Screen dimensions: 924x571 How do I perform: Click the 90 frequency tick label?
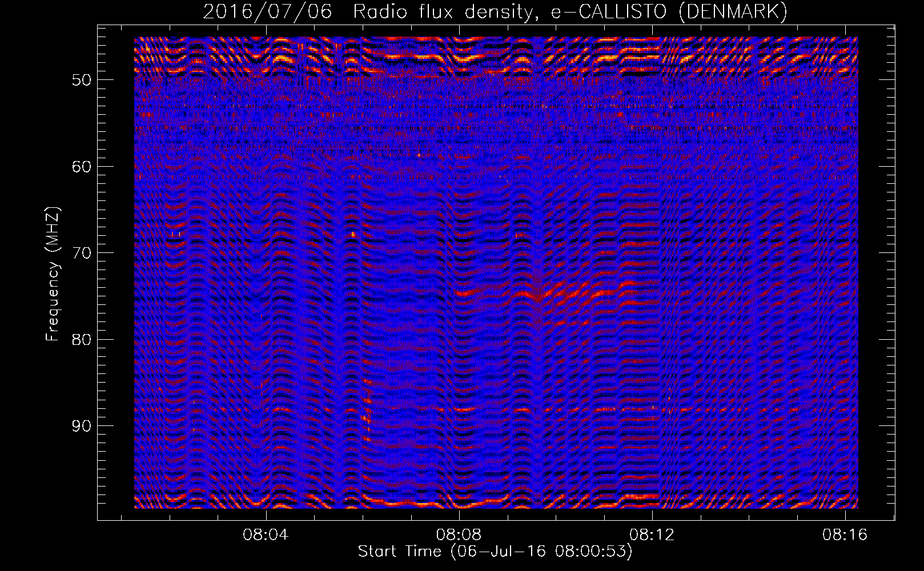(81, 427)
